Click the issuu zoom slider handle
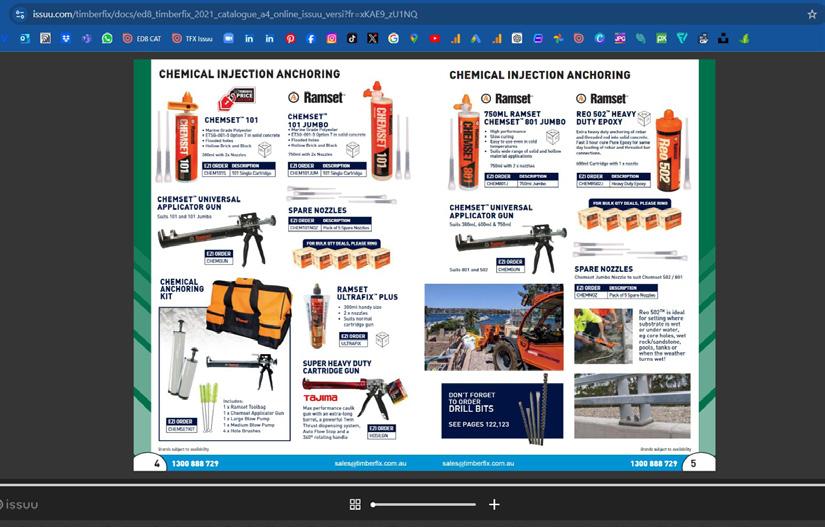Screen dimensions: 825x527 [x=373, y=504]
